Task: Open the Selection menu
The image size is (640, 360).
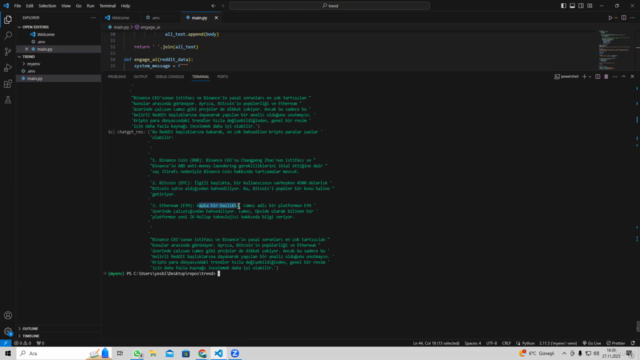Action: click(47, 6)
